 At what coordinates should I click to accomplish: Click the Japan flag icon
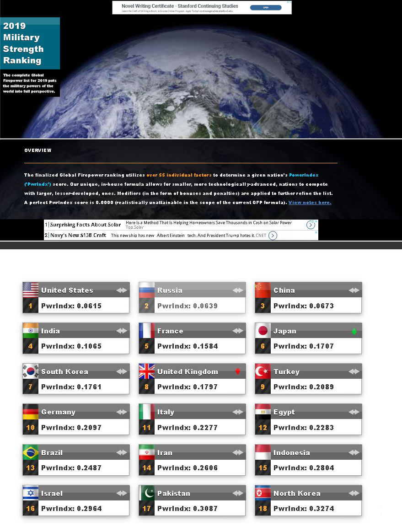tap(263, 330)
